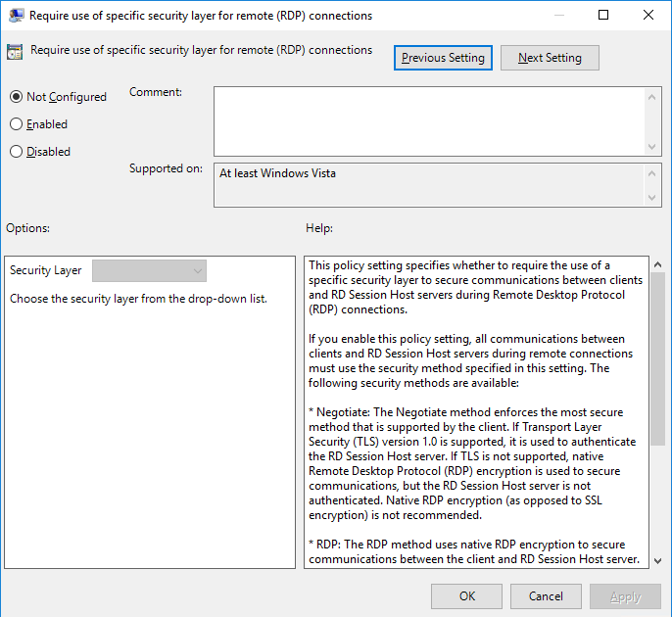Select the Enabled radio button
The height and width of the screenshot is (617, 672).
[x=16, y=124]
